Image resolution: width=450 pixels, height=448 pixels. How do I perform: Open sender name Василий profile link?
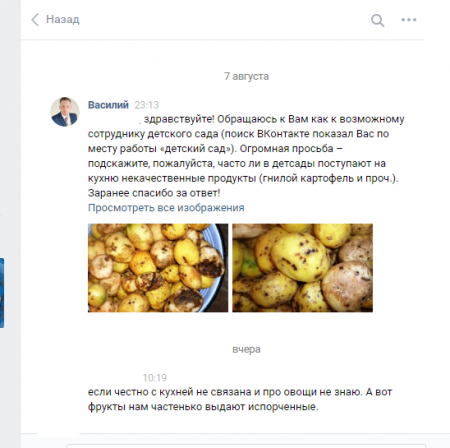[x=108, y=105]
